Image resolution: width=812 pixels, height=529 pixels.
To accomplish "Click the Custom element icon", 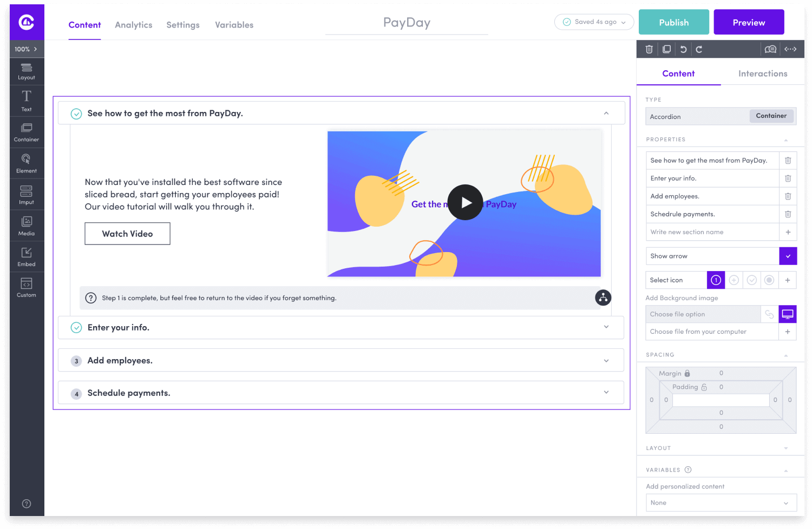I will [26, 287].
